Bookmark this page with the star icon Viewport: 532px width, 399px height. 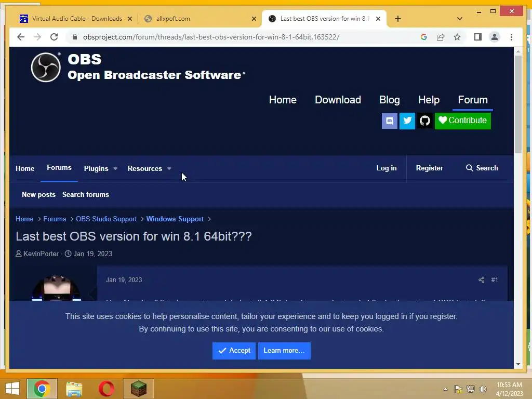tap(457, 37)
